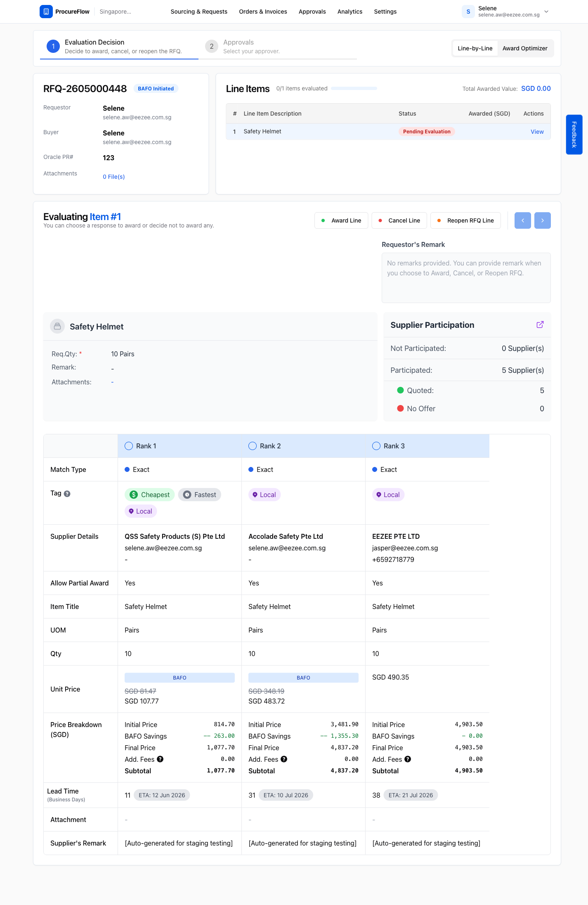Click Add. Fees info icon under Rank 2
The width and height of the screenshot is (588, 905).
tap(284, 759)
